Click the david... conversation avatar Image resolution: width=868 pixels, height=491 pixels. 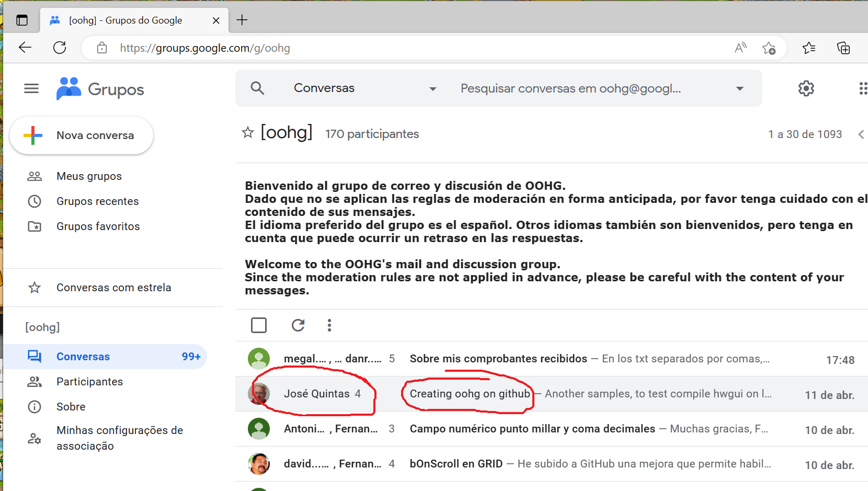(x=259, y=464)
